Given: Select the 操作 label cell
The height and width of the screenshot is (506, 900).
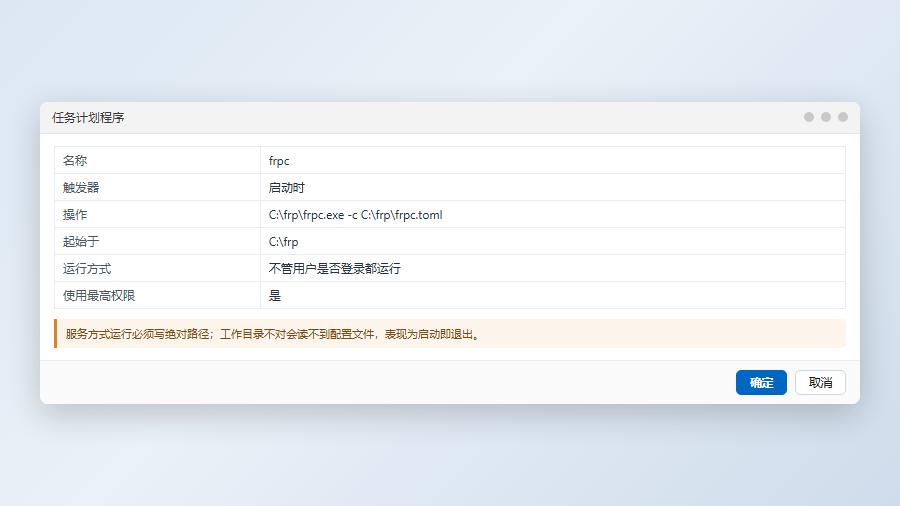Looking at the screenshot, I should [x=157, y=214].
